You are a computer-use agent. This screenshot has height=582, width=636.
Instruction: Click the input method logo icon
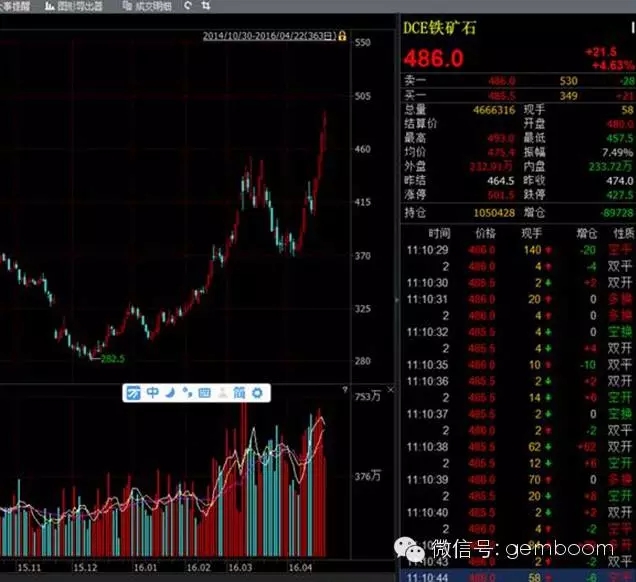point(133,393)
